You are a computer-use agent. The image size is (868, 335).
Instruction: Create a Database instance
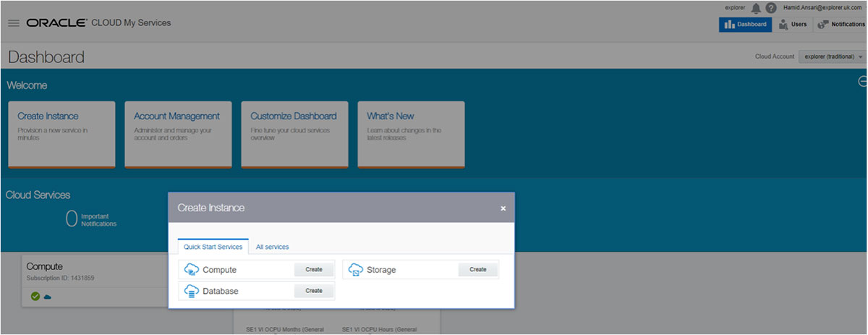(313, 290)
